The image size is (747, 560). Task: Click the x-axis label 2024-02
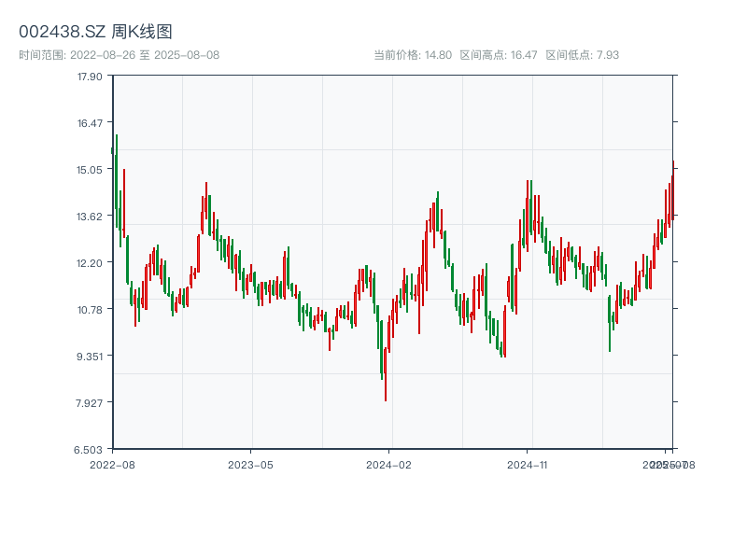[x=388, y=465]
